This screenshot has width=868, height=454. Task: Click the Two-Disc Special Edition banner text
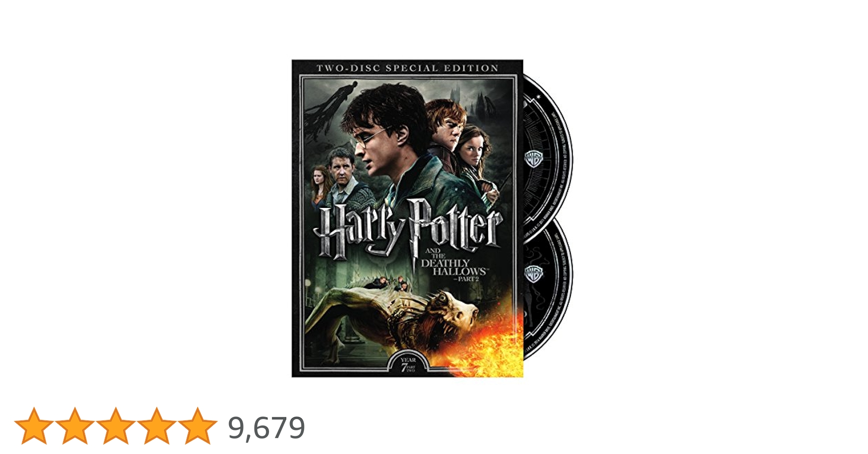pyautogui.click(x=408, y=68)
